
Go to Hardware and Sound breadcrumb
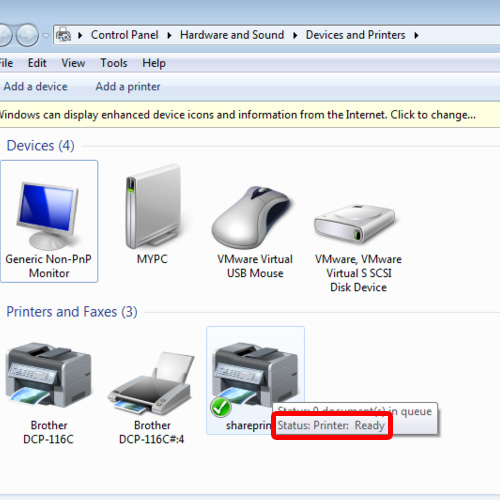click(232, 35)
